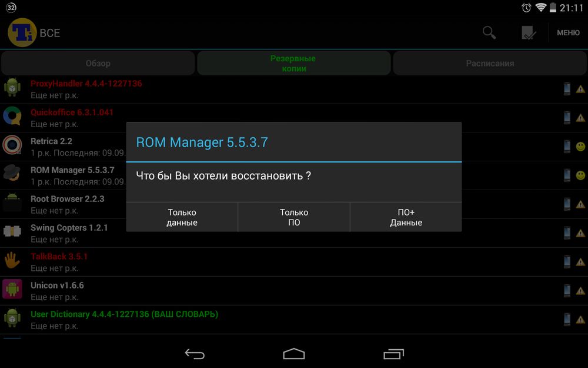Open batch actions checkmark icon
Image resolution: width=588 pixels, height=368 pixels.
coord(529,32)
